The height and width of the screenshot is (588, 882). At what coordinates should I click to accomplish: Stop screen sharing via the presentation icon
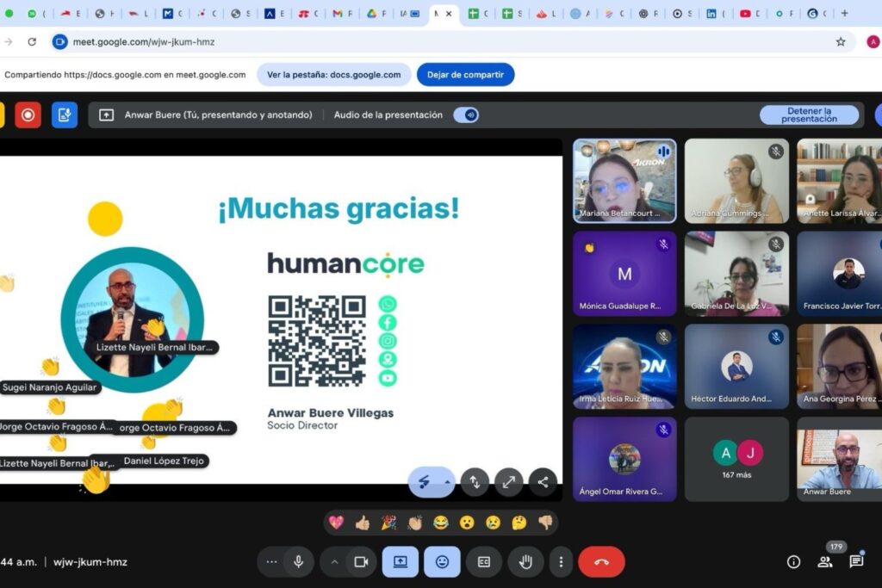pyautogui.click(x=400, y=561)
